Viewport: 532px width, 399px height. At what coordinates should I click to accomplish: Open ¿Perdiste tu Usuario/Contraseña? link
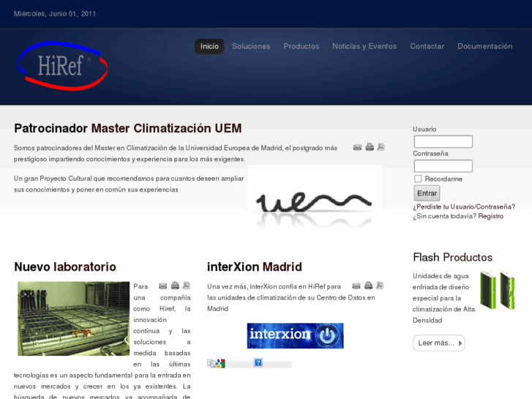tap(464, 206)
